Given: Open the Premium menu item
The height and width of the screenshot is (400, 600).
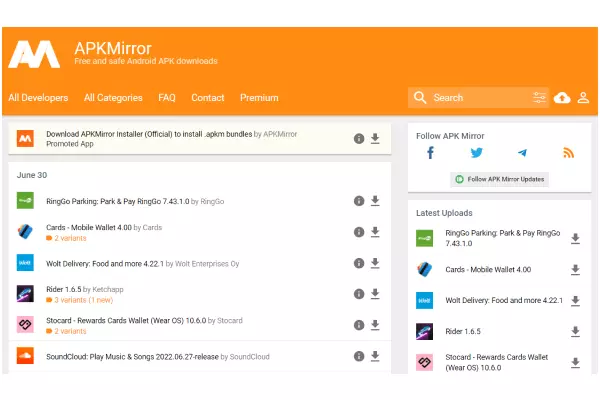Looking at the screenshot, I should [x=259, y=98].
